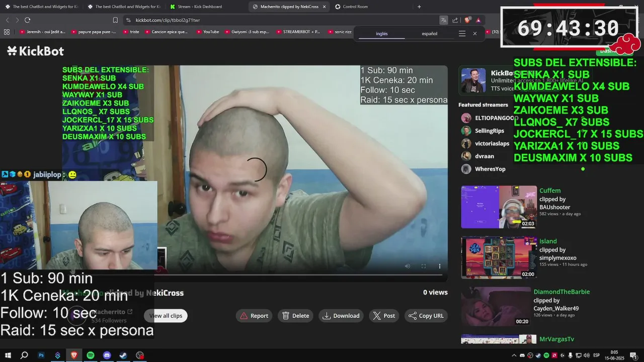
Task: Open the Cancion epica bookmark
Action: pyautogui.click(x=166, y=32)
